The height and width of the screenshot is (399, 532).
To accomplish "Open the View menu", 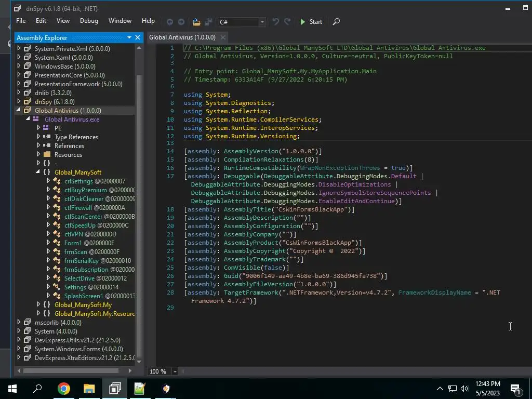I will [x=63, y=21].
